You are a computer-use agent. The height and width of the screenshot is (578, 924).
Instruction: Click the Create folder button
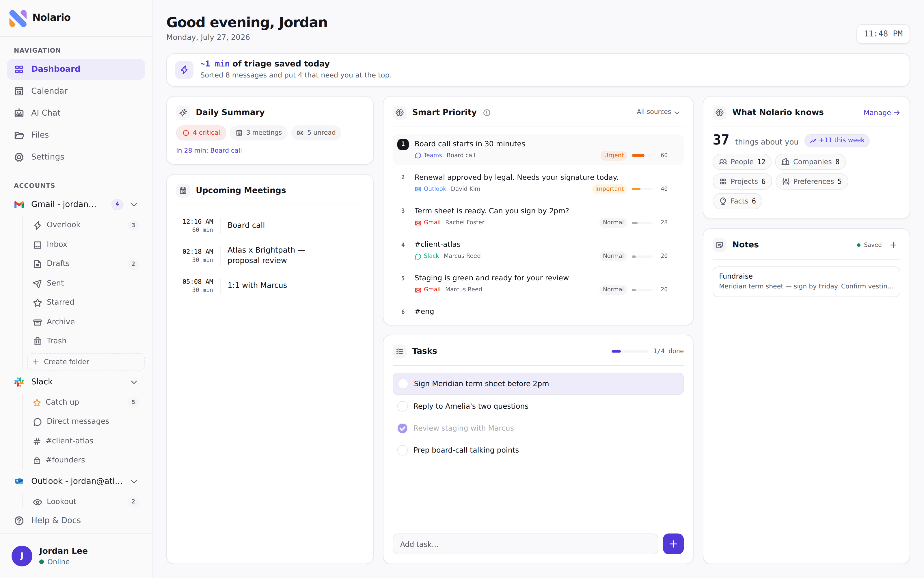[86, 362]
